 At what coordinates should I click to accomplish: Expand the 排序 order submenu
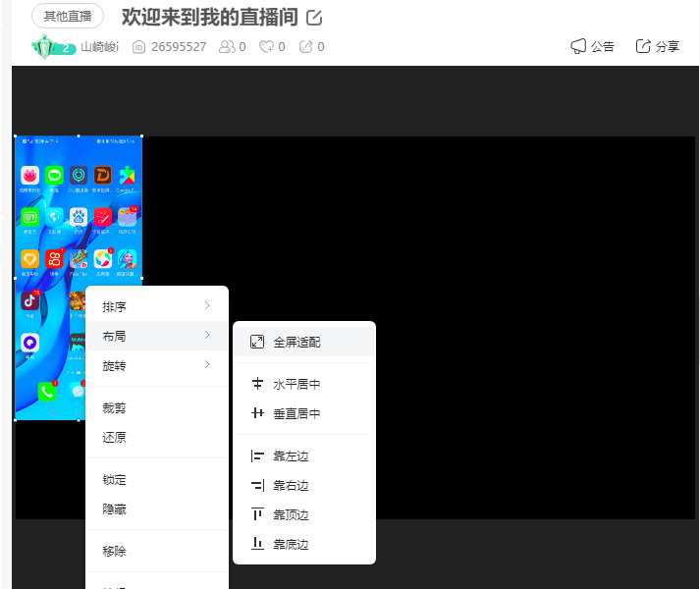157,306
